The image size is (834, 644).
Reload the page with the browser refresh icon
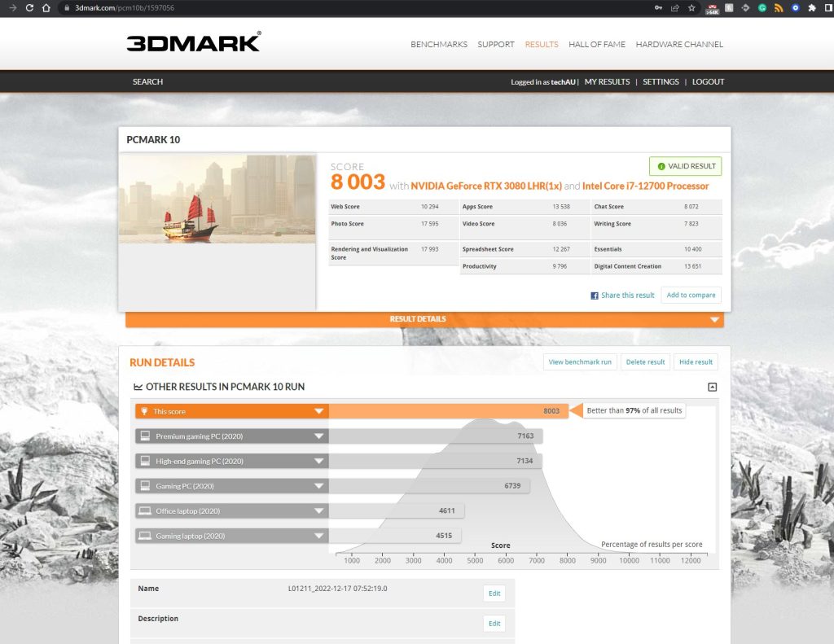point(29,8)
